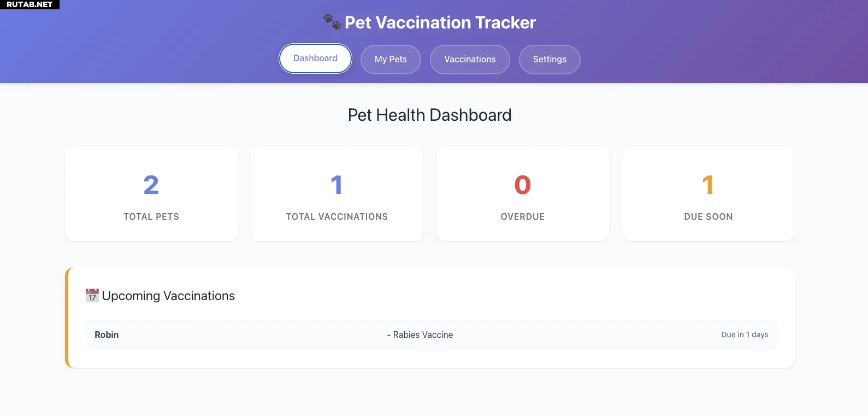Screen dimensions: 868x416
Task: Select the OVERDUE label text
Action: coord(523,216)
